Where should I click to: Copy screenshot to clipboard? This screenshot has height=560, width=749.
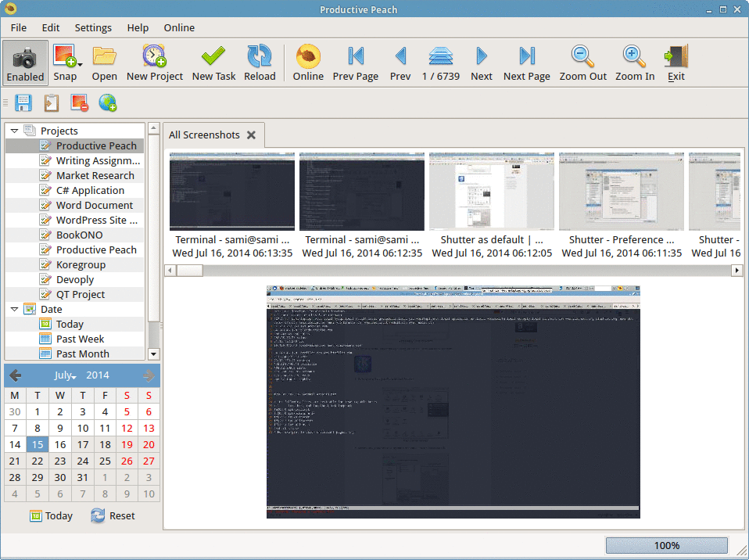[51, 102]
